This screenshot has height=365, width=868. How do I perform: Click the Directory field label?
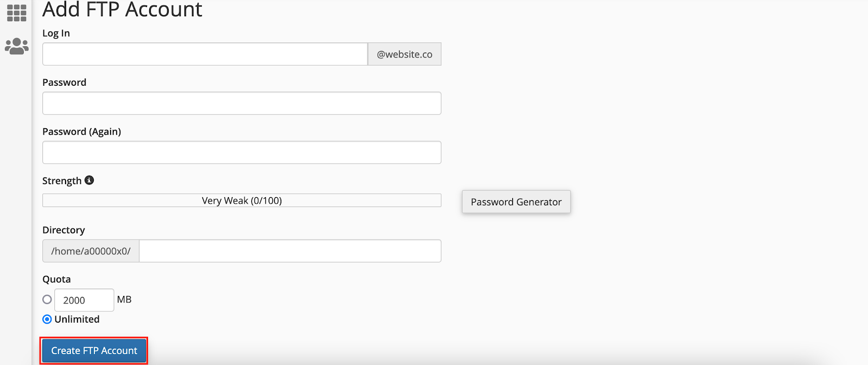point(63,230)
